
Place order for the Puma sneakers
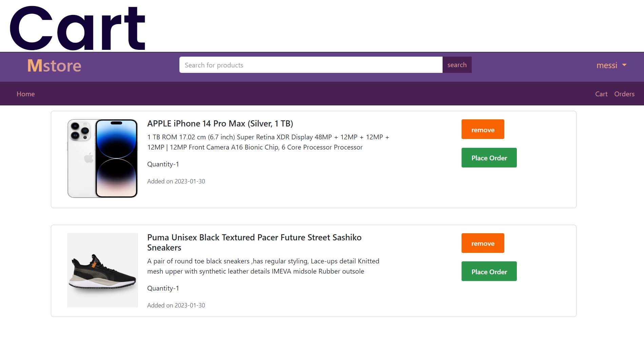[489, 271]
